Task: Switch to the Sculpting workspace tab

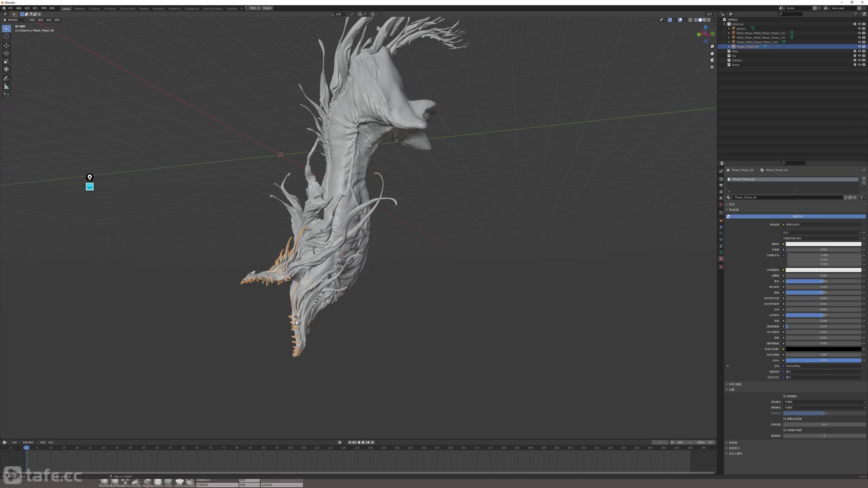Action: pos(94,8)
